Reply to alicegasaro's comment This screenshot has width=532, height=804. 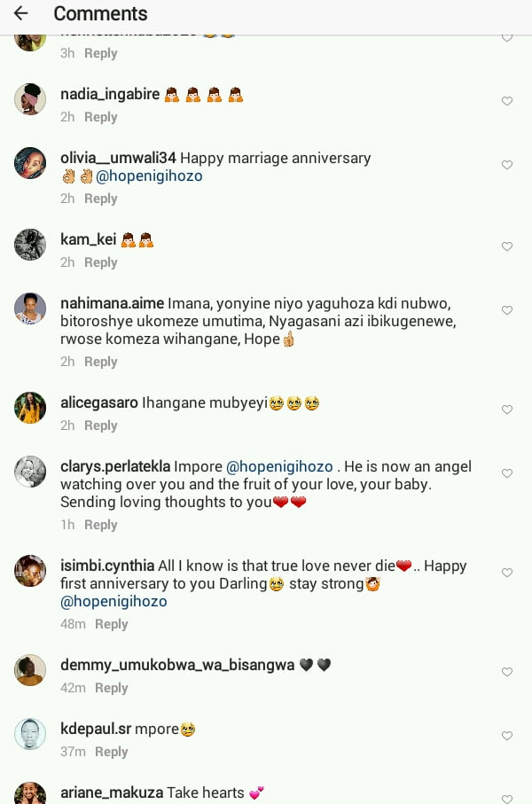100,425
